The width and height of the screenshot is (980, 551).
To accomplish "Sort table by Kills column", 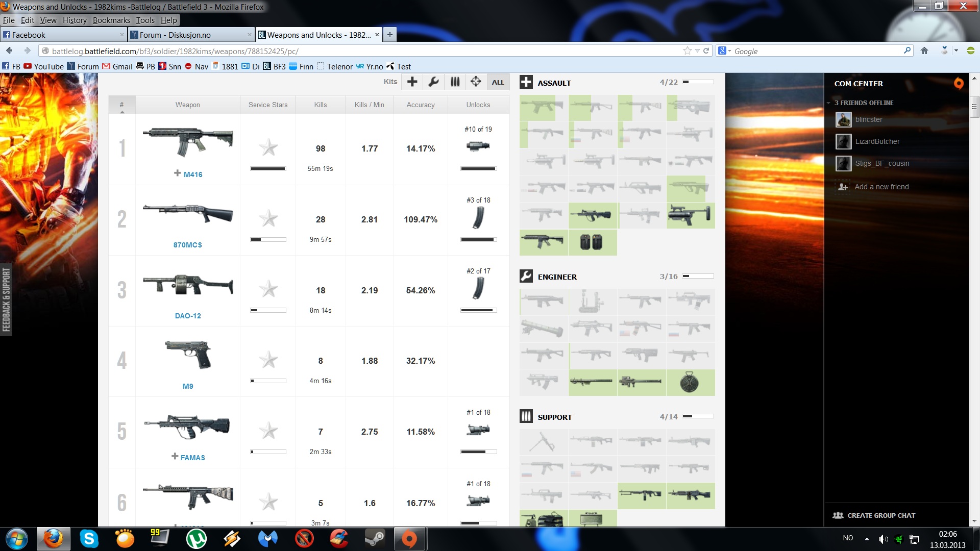I will point(321,105).
